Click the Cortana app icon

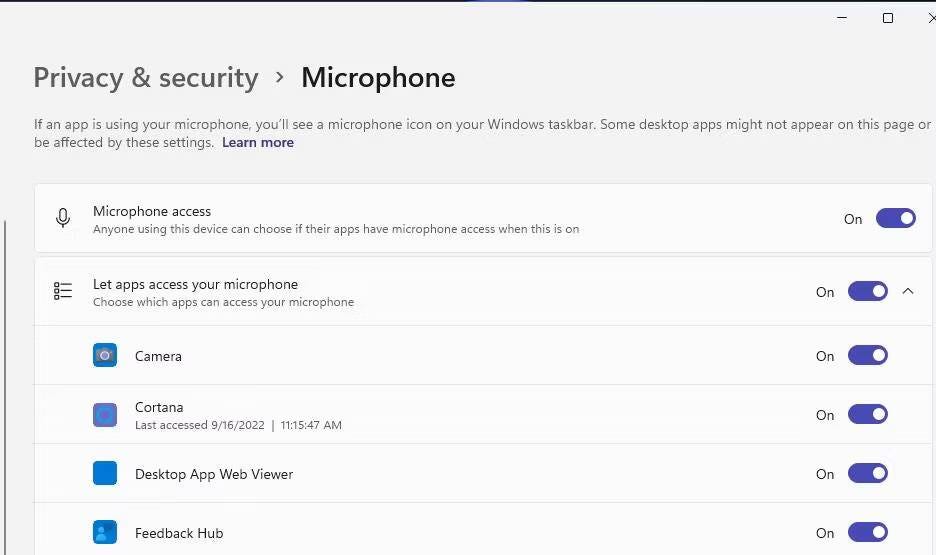(x=105, y=415)
